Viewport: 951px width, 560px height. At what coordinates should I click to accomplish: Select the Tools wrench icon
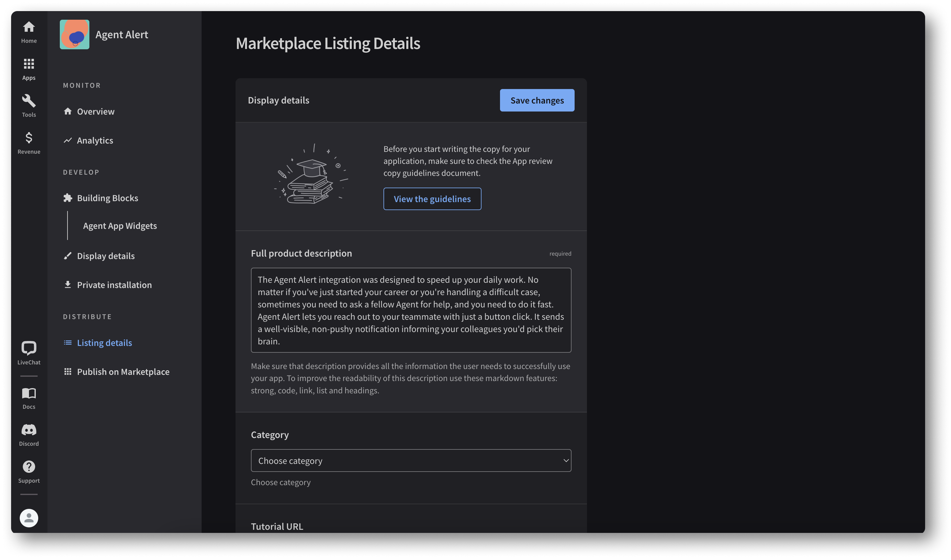tap(29, 101)
